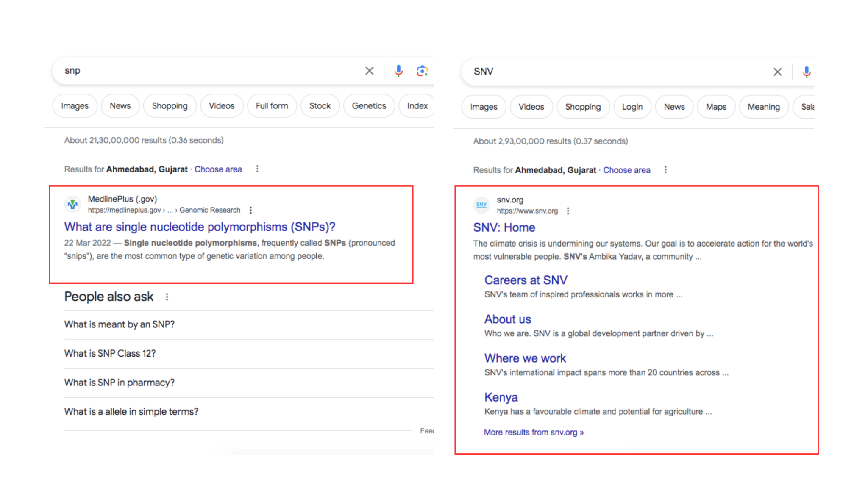Click the microphone icon in SNV search bar
This screenshot has width=868, height=488.
(x=806, y=72)
